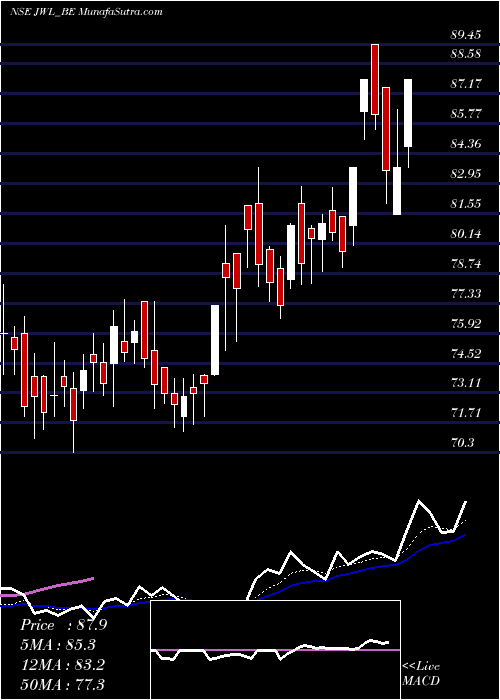This screenshot has width=500, height=700.
Task: Select the 85.77 price level label
Action: tap(466, 113)
